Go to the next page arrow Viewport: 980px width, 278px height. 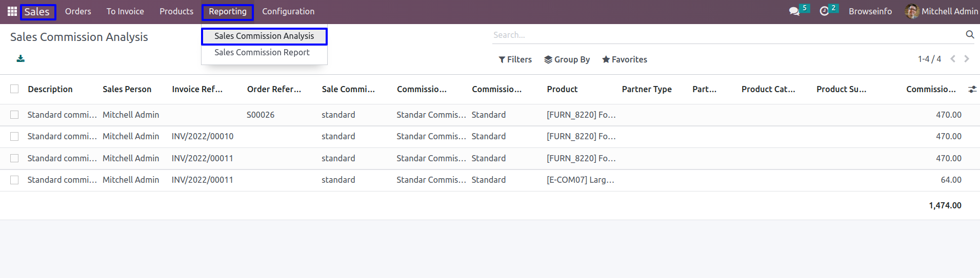coord(967,59)
